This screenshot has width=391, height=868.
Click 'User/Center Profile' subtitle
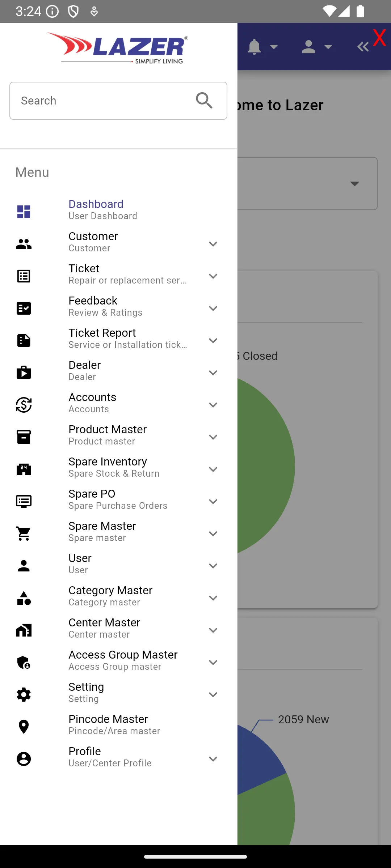[110, 763]
